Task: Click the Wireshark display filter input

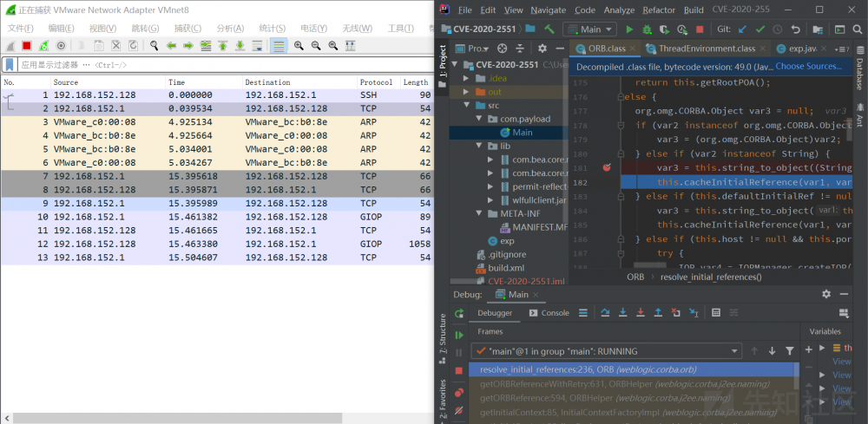Action: click(217, 64)
